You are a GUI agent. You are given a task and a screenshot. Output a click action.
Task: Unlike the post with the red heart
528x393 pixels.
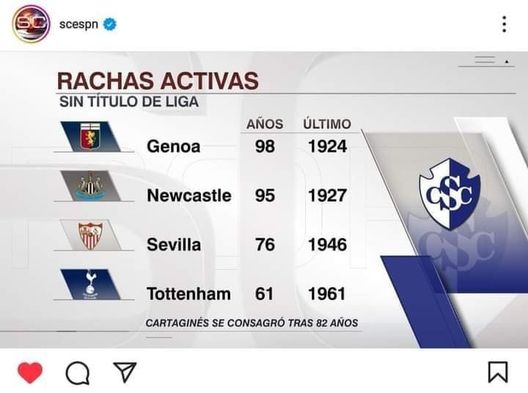pos(30,372)
